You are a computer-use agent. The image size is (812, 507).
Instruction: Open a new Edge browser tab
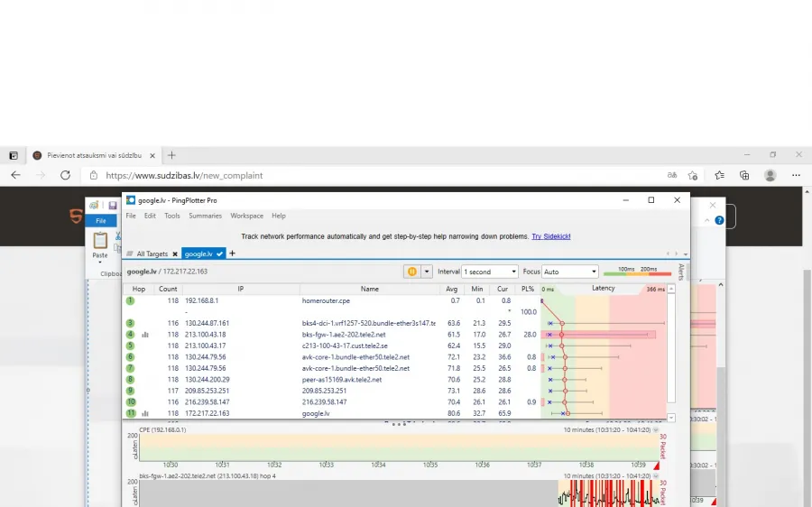(171, 155)
